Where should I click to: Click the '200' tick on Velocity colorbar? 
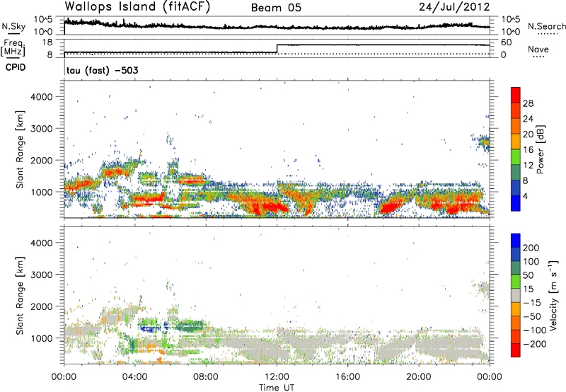point(531,248)
